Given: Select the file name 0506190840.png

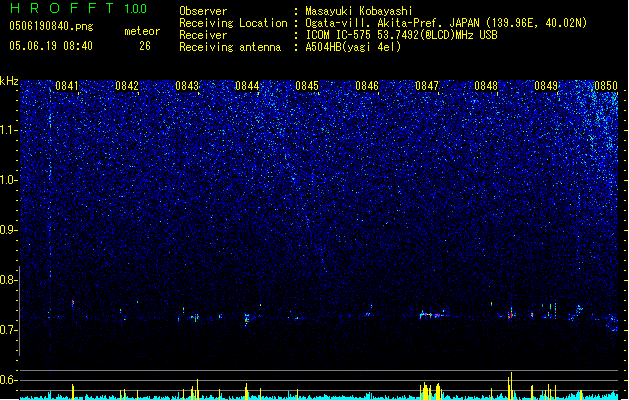Looking at the screenshot, I should pos(51,26).
